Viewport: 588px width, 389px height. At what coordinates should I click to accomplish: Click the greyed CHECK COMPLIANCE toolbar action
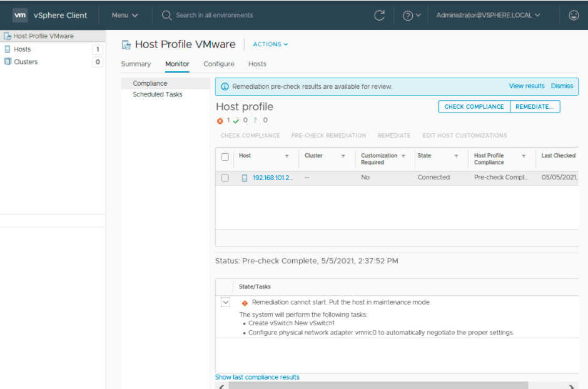250,136
